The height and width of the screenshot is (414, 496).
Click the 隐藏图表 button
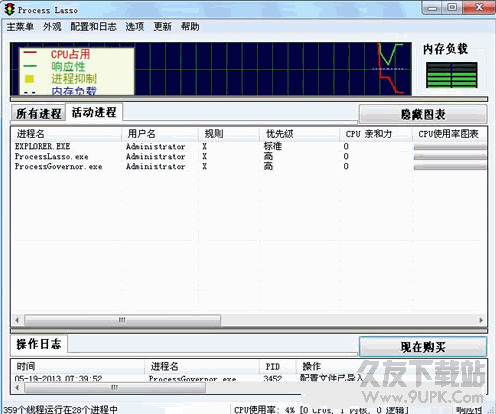(x=423, y=114)
